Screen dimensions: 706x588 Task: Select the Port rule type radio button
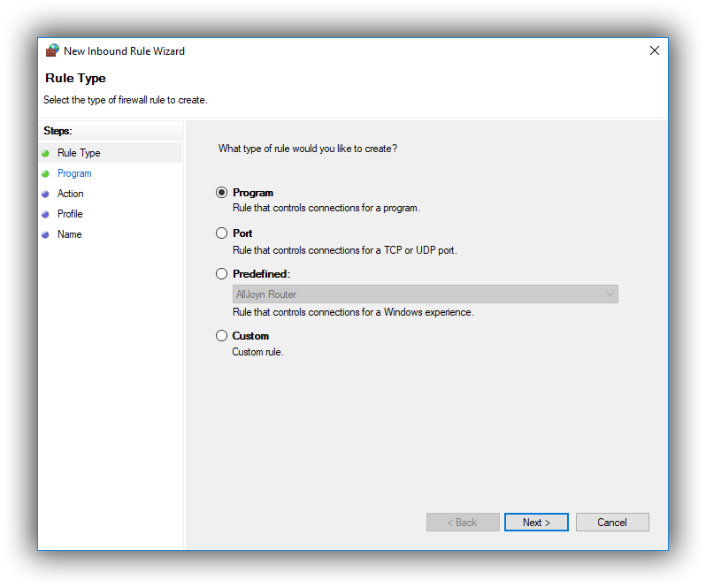(x=221, y=233)
